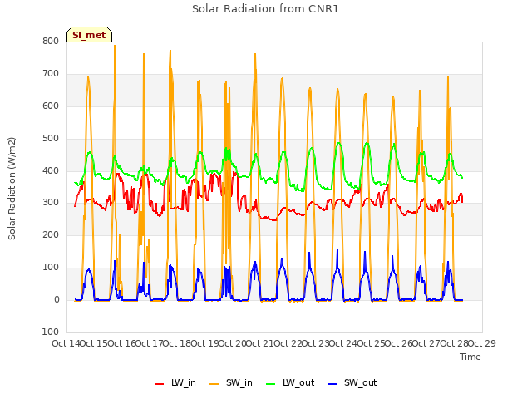This screenshot has height=399, width=532.
Task: Click the Oct 21 x-axis tick label
Action: click(260, 343)
